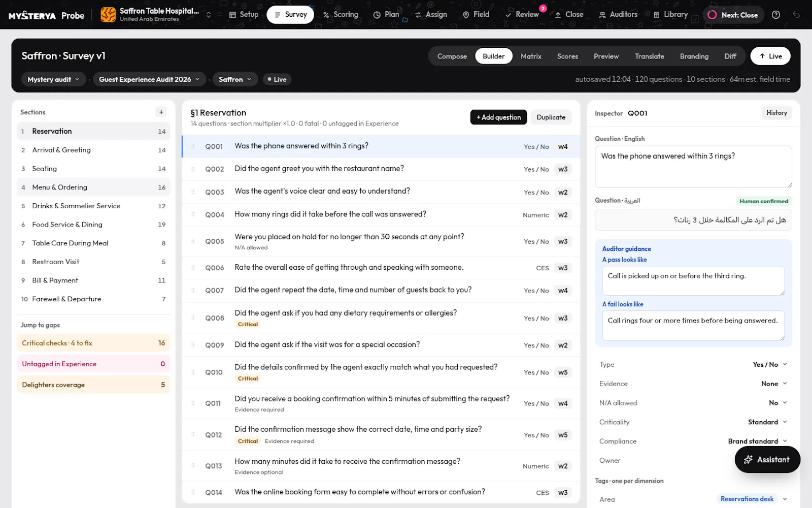Screen dimensions: 812x508
Task: Change question Type from Yes / No
Action: click(769, 365)
